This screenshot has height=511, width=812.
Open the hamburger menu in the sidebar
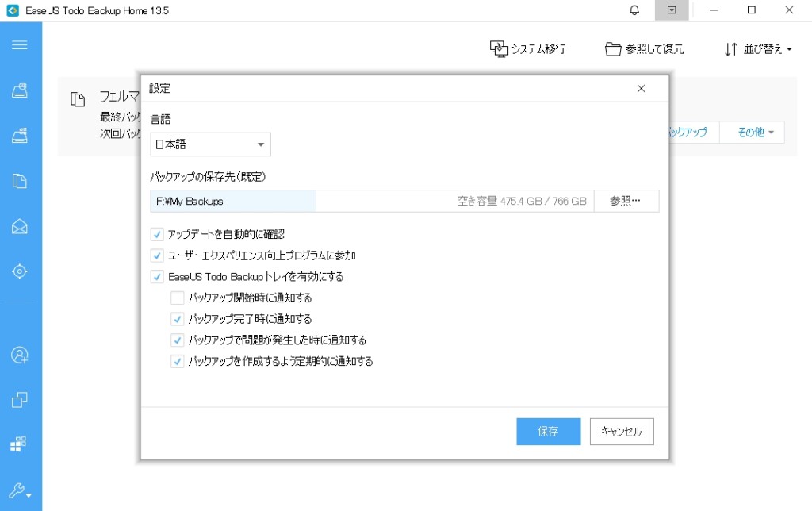20,45
